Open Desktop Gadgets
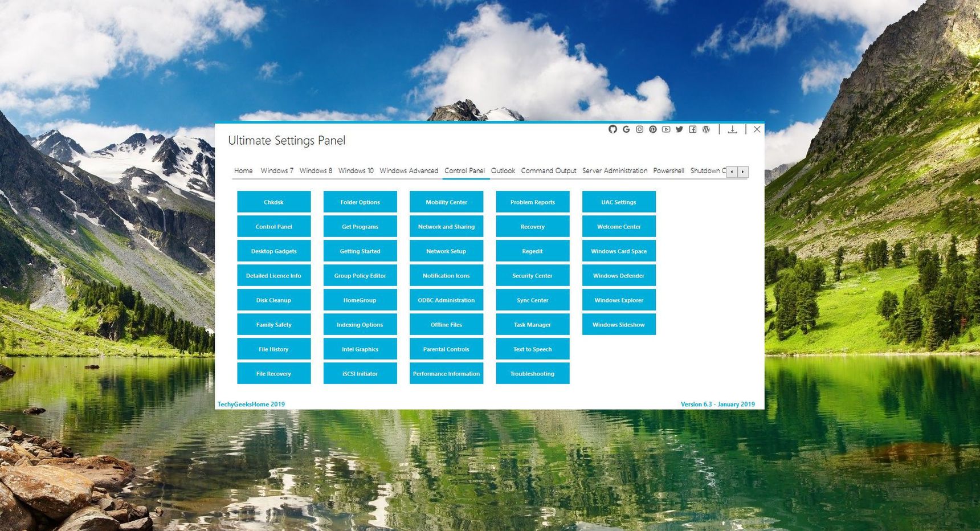 tap(274, 251)
